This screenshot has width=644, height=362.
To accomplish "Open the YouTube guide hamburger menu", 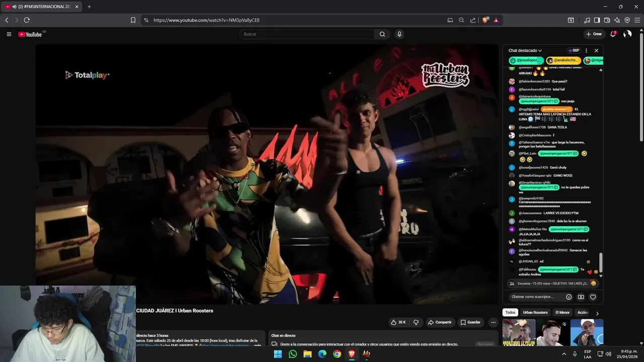I will point(9,34).
